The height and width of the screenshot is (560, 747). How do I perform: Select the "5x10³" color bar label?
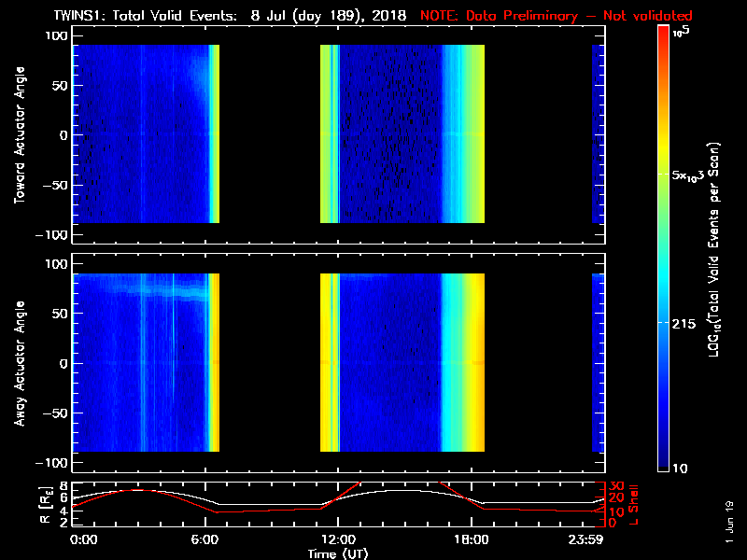(694, 175)
